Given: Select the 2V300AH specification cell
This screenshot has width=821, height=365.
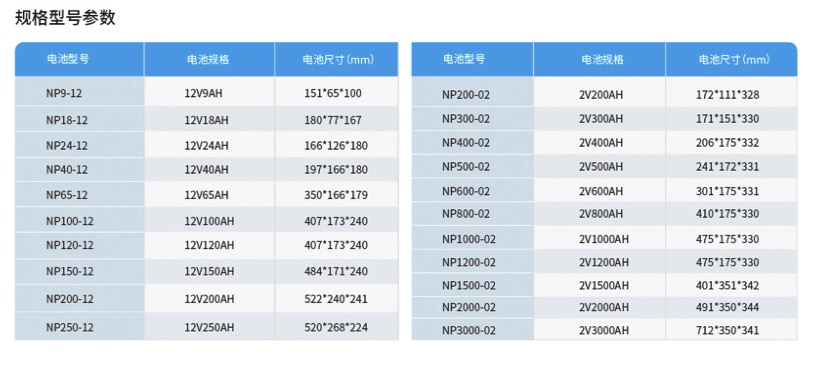Looking at the screenshot, I should (601, 119).
